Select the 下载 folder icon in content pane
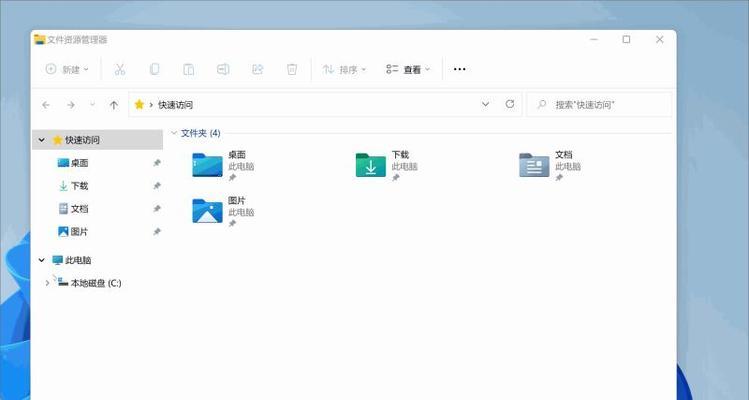Viewport: 749px width, 400px height. click(x=371, y=165)
